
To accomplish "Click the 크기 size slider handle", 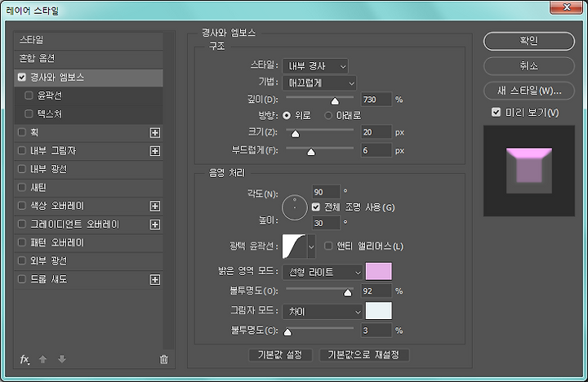I will point(296,134).
